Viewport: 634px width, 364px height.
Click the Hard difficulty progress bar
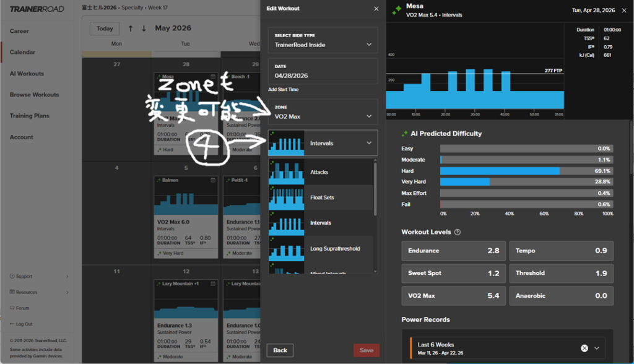point(526,171)
